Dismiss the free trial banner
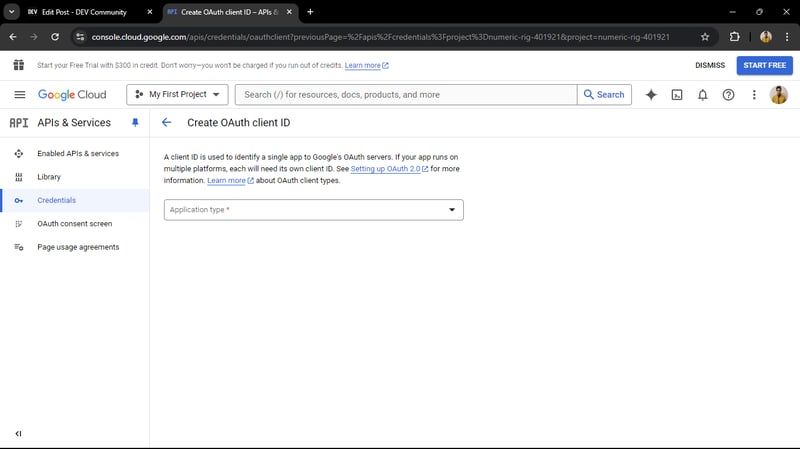The image size is (800, 449). tap(710, 65)
